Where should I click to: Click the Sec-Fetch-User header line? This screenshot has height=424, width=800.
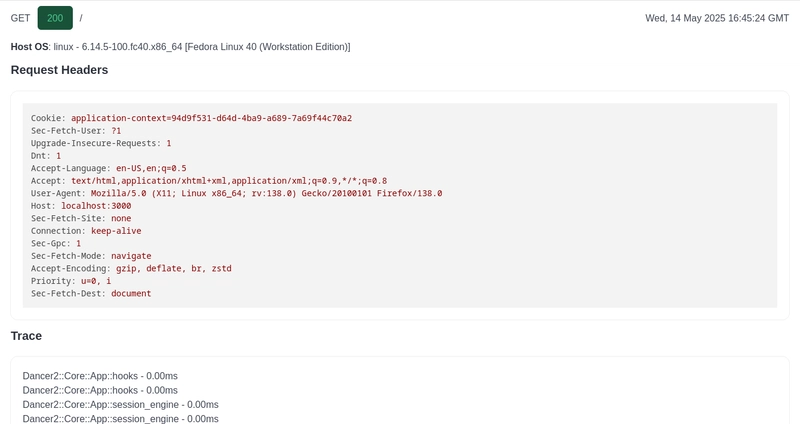pos(76,130)
